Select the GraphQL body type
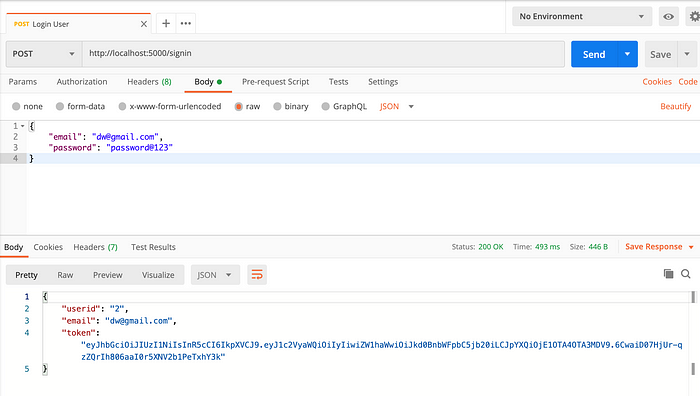700x396 pixels. pyautogui.click(x=325, y=106)
